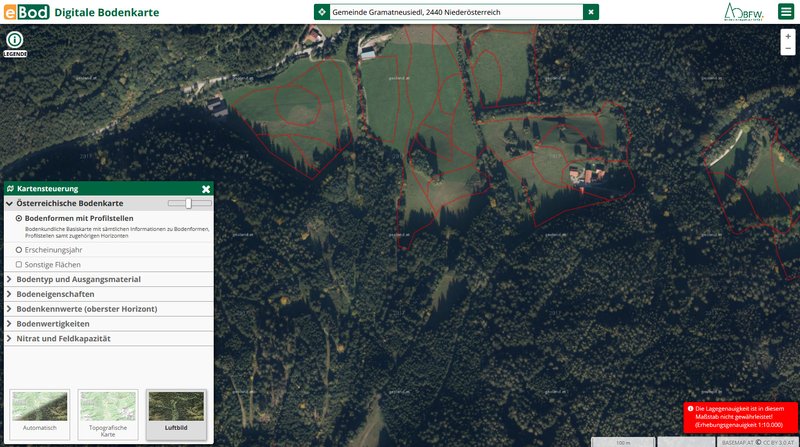Select Bodenformen mit Profilstellen radio button
This screenshot has width=800, height=447.
coord(19,218)
